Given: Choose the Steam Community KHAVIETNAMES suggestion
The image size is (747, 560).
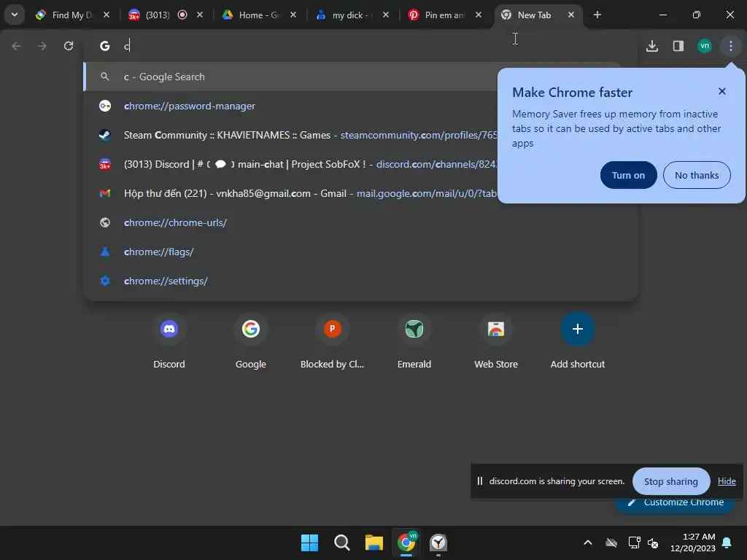Looking at the screenshot, I should click(290, 135).
